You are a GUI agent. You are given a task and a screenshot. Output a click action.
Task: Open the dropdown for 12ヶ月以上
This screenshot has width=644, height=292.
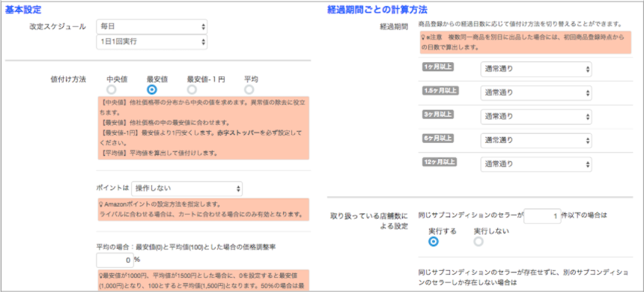[536, 164]
